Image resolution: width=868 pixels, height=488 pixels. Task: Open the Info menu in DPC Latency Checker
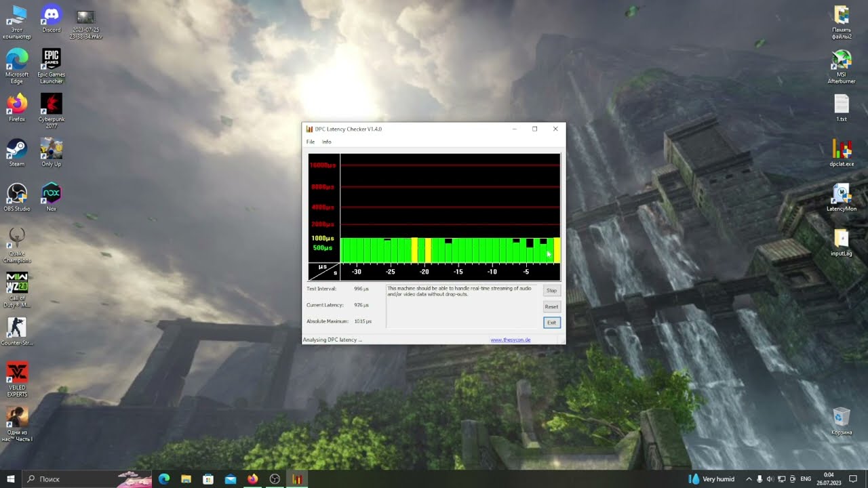tap(327, 142)
